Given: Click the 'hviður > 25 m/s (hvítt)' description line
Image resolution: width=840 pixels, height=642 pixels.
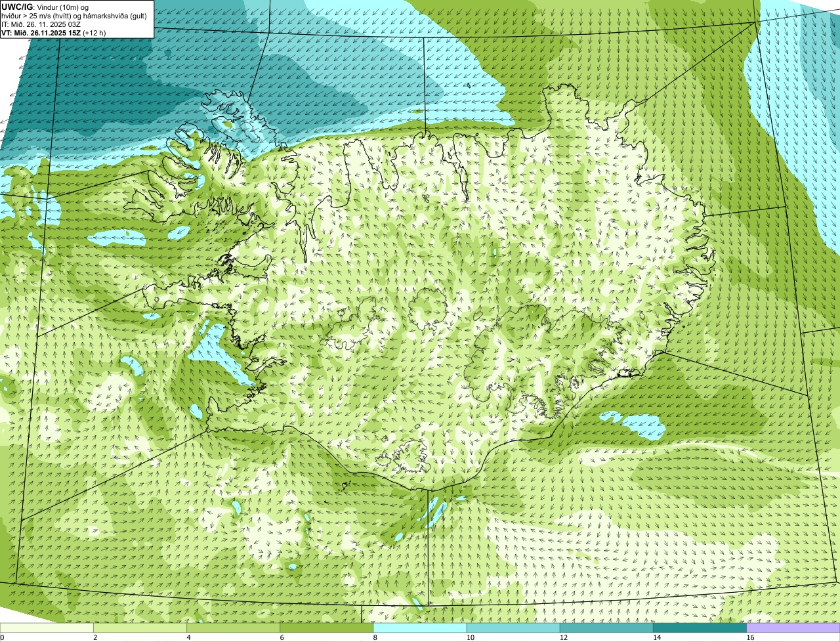Looking at the screenshot, I should coord(74,15).
